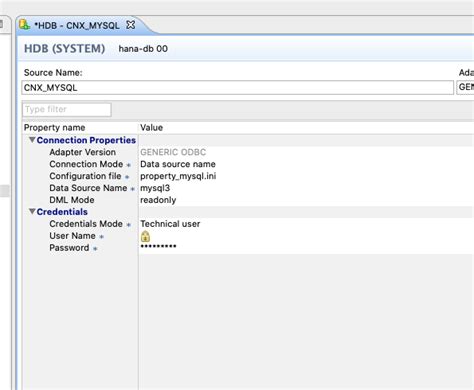The image size is (474, 390).
Task: Select the Configuration file property label
Action: pyautogui.click(x=85, y=176)
